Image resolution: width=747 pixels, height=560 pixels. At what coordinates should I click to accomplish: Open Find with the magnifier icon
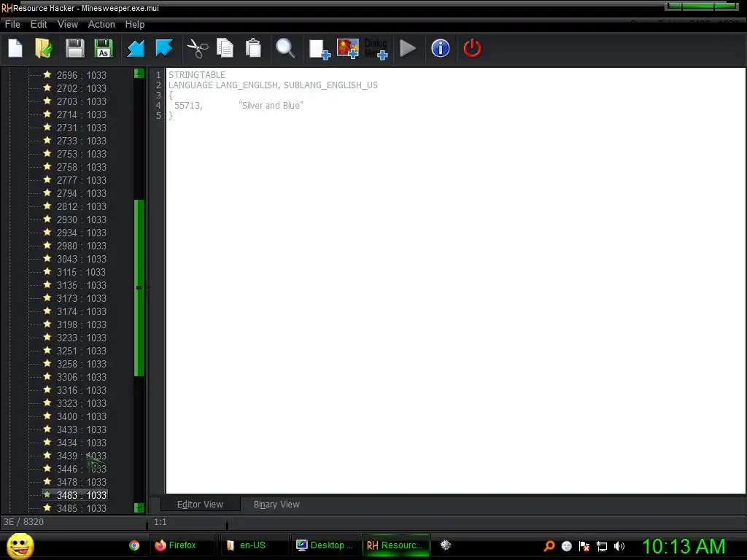pyautogui.click(x=285, y=49)
